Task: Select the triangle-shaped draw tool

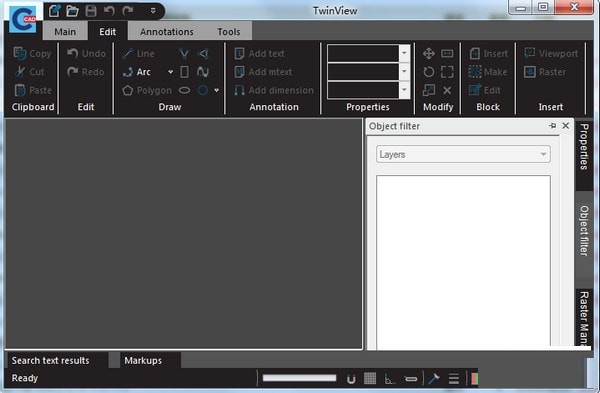Action: [203, 54]
